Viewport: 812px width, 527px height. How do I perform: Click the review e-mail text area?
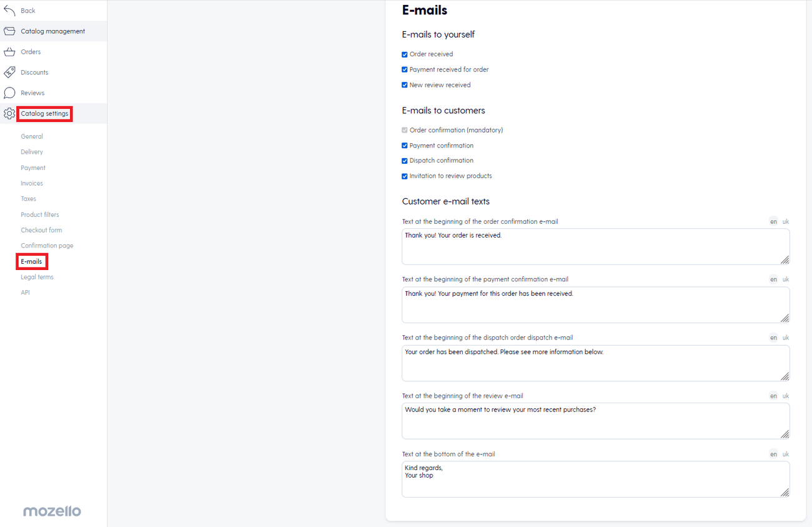[596, 421]
